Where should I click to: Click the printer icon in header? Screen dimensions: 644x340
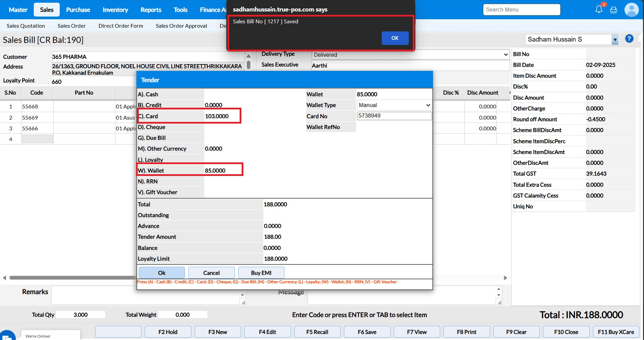[614, 10]
